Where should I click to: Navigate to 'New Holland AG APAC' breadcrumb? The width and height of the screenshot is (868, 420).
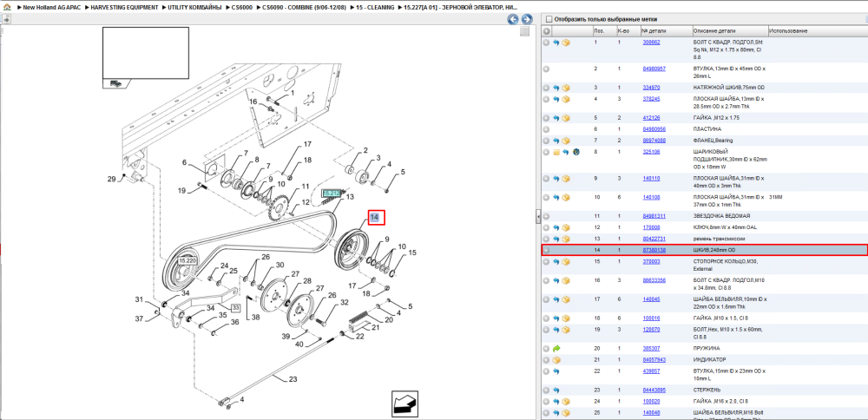click(x=52, y=8)
